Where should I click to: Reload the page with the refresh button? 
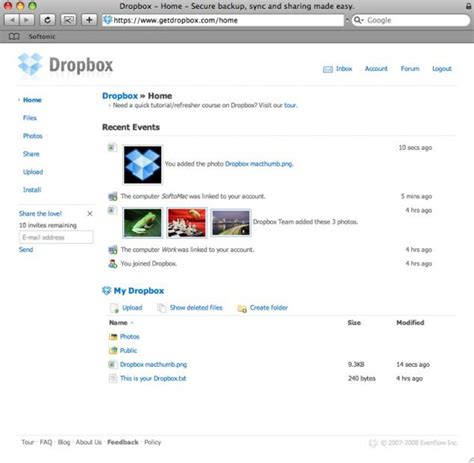pyautogui.click(x=47, y=20)
